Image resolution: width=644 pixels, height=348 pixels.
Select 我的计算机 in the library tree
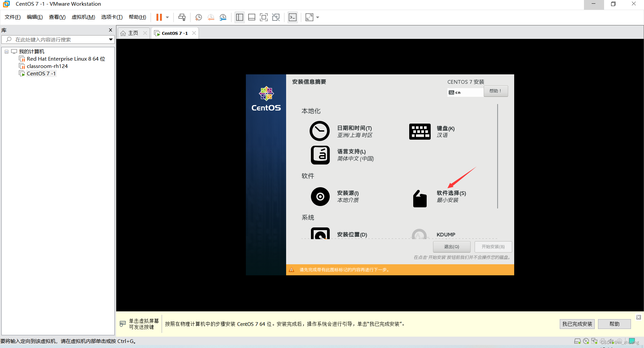[32, 51]
